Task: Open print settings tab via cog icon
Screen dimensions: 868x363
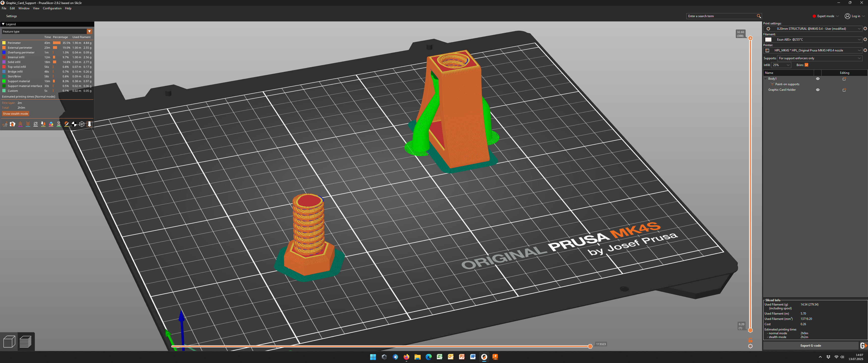Action: 865,29
